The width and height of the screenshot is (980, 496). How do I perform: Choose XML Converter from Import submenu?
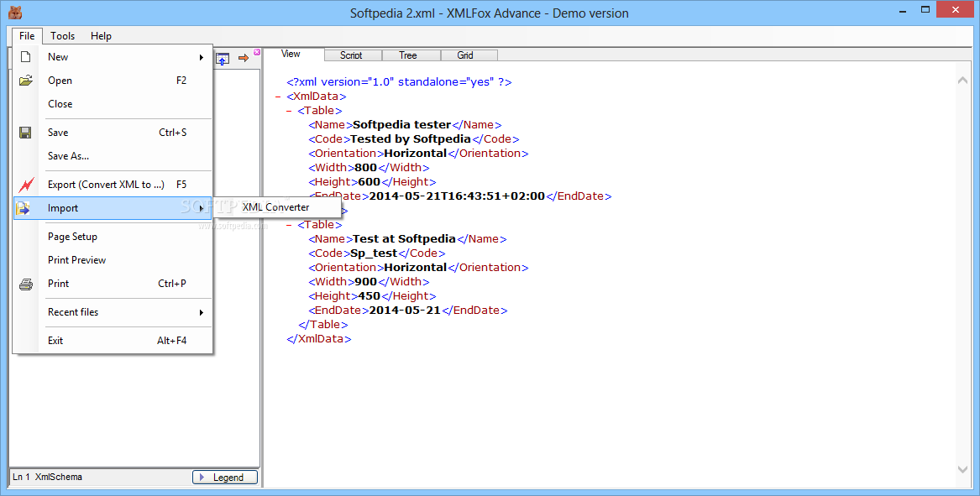coord(275,207)
